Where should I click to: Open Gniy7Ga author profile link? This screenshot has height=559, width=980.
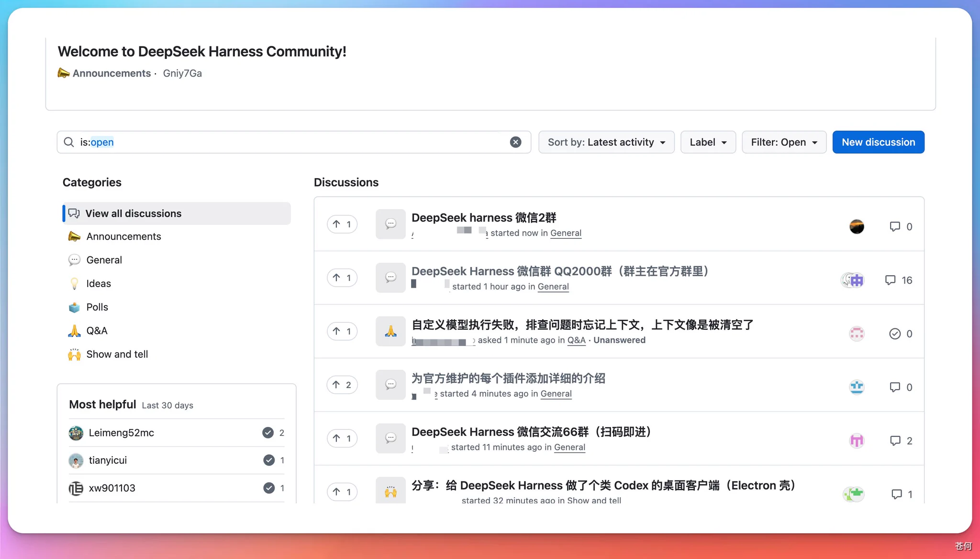[x=182, y=73]
